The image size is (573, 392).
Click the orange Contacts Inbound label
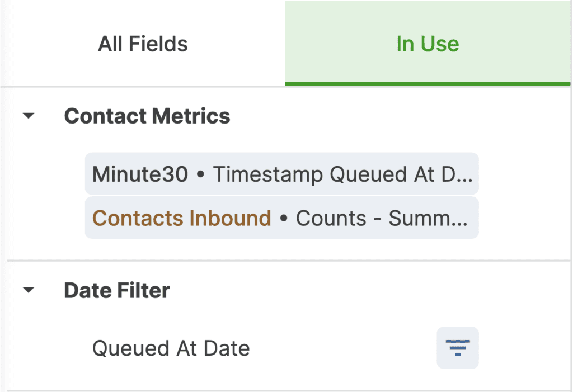click(182, 218)
